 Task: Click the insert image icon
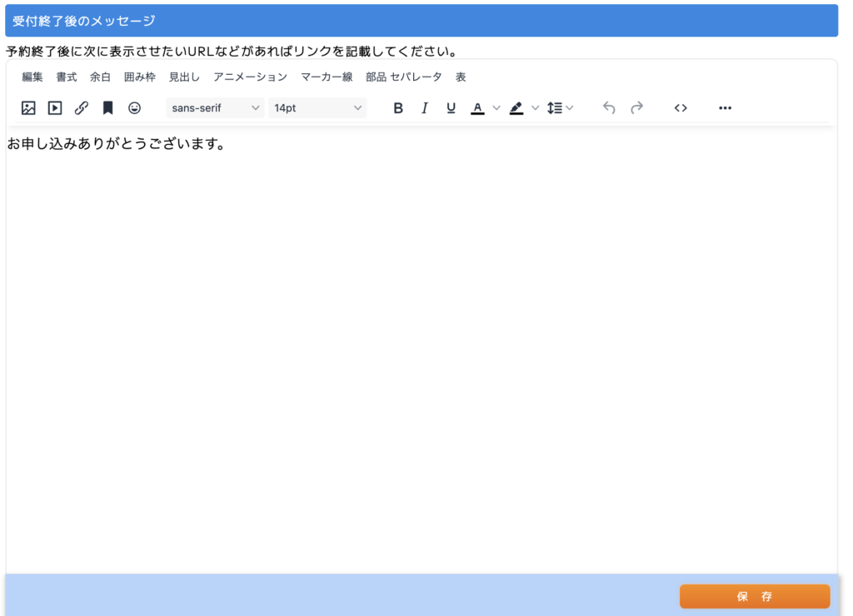28,108
